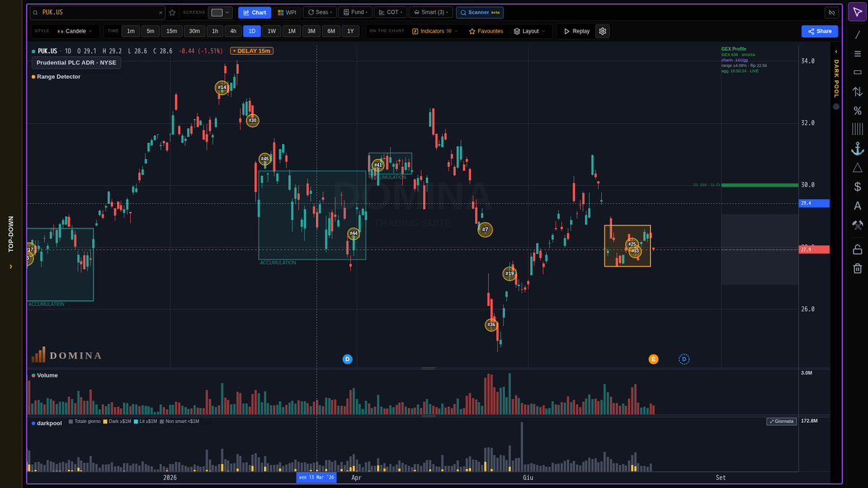
Task: Open the COT dropdown
Action: (x=390, y=12)
